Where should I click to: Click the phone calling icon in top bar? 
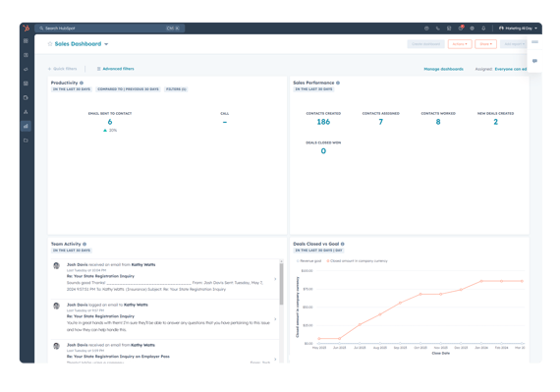[438, 28]
